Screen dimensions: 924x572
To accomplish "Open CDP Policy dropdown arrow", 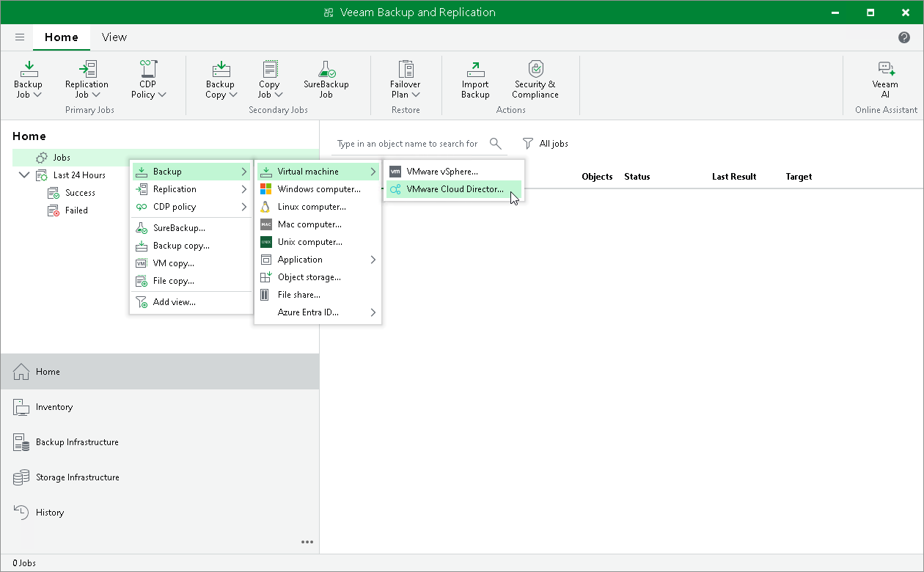I will click(162, 95).
